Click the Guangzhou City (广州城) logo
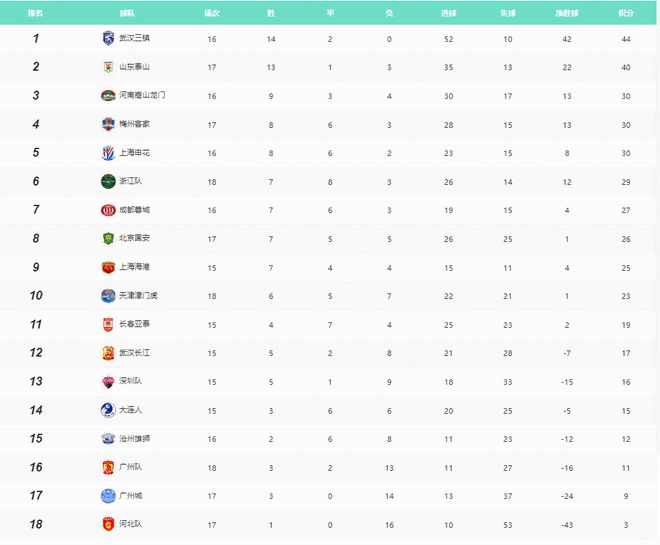Screen dimensions: 660x545 pos(108,496)
